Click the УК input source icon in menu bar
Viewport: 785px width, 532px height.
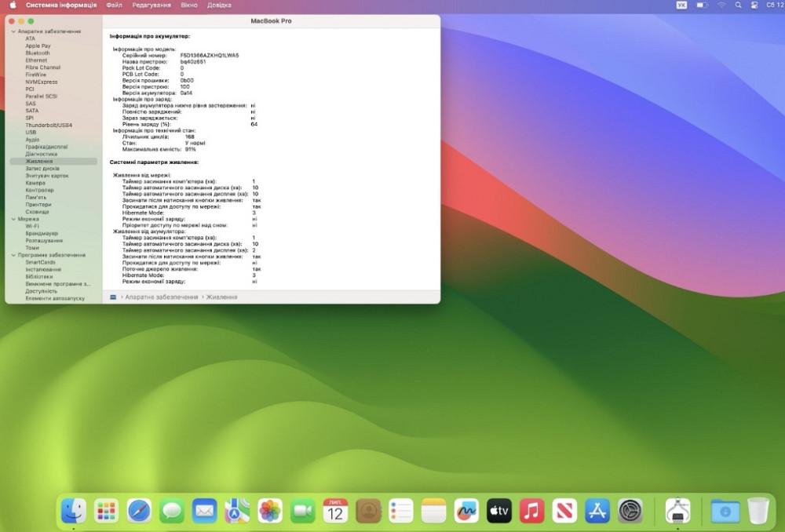point(682,5)
